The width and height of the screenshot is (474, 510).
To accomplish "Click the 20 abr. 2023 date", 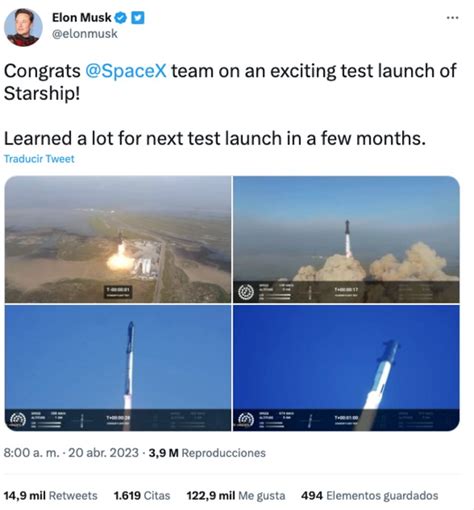I will pyautogui.click(x=103, y=453).
